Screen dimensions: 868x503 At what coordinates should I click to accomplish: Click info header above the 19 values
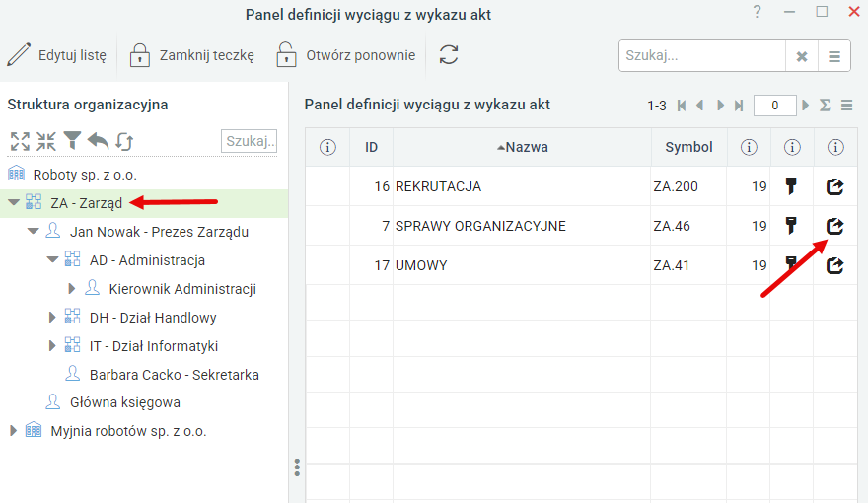pyautogui.click(x=749, y=147)
